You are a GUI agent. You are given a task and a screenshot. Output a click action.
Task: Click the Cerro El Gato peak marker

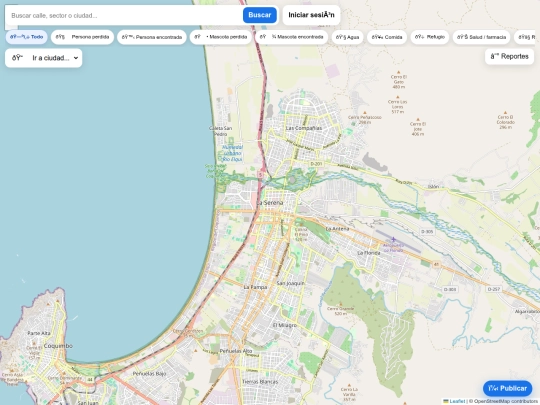(398, 73)
